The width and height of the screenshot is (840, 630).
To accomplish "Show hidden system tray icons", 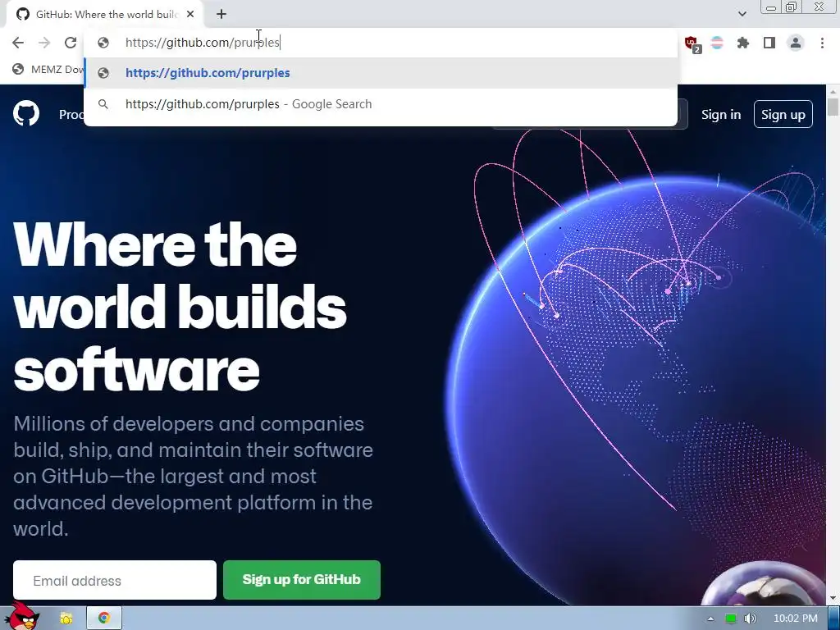I will 710,619.
